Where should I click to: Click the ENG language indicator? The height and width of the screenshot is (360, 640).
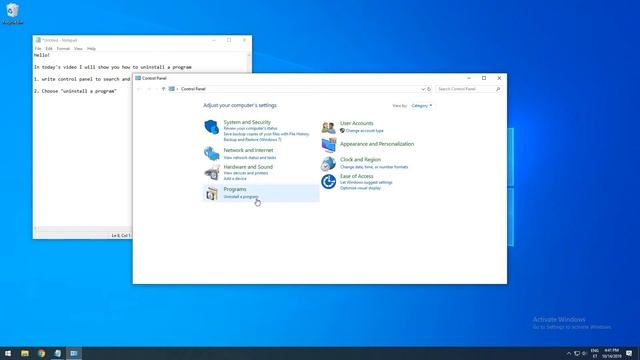594,353
